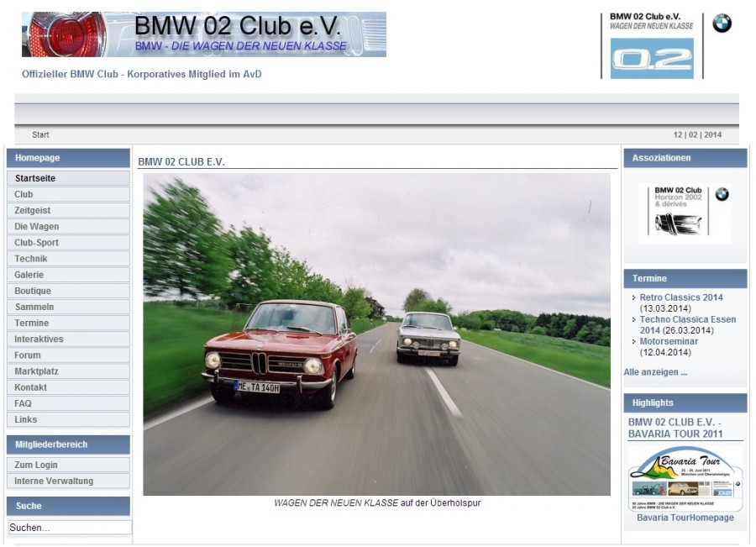Open the Startseite menu item

click(69, 178)
